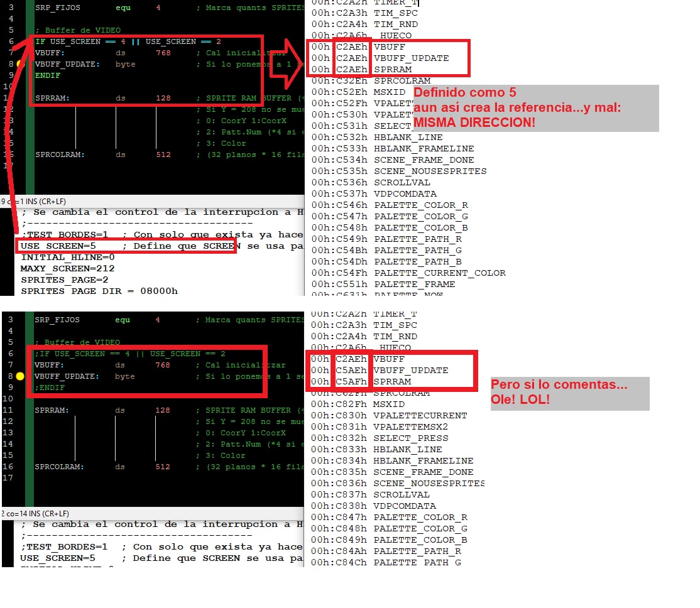Viewport: 700px width, 608px height.
Task: Select symbol row C549h PALETTE_PATH_R
Action: pyautogui.click(x=386, y=239)
